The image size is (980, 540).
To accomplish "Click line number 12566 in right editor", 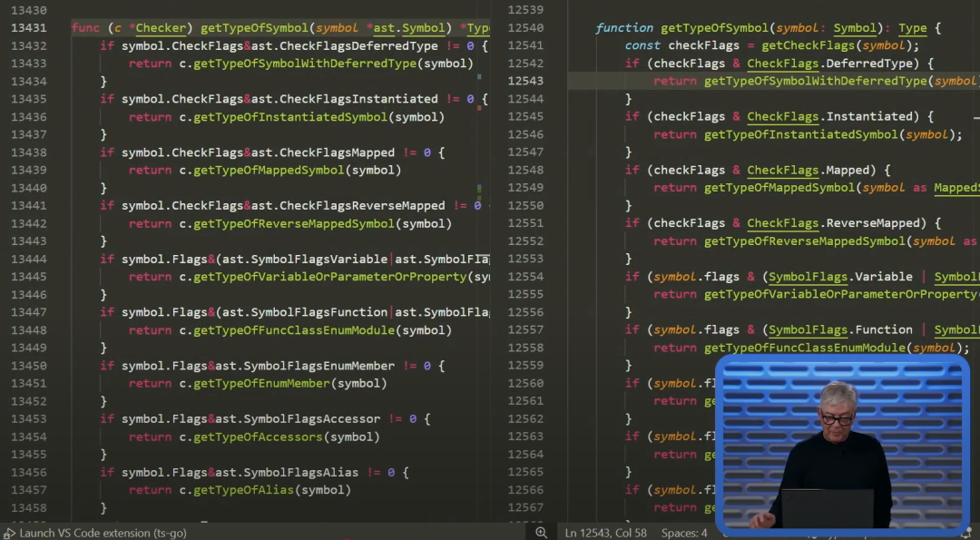I will click(525, 490).
